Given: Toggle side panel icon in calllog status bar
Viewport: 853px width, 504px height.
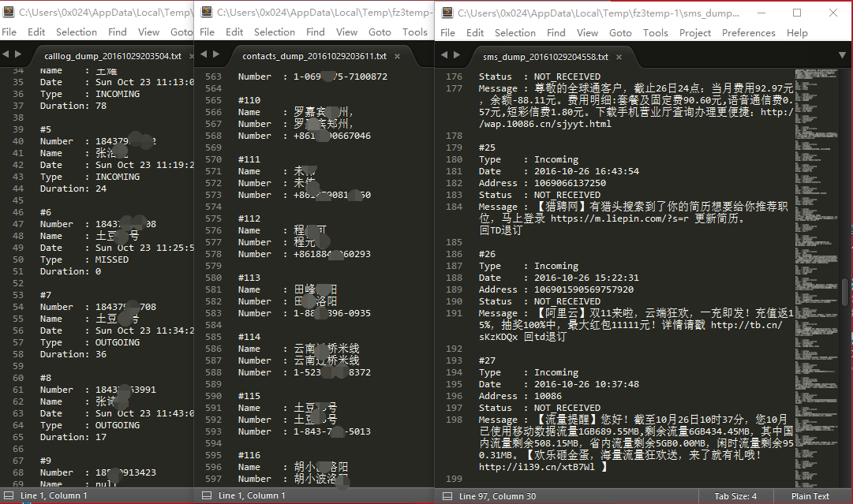Looking at the screenshot, I should 8,495.
